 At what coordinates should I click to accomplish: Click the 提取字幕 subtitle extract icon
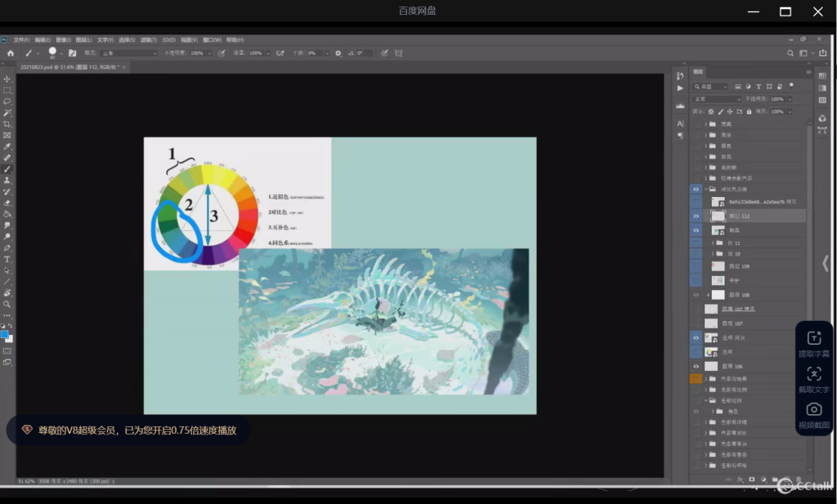point(813,338)
